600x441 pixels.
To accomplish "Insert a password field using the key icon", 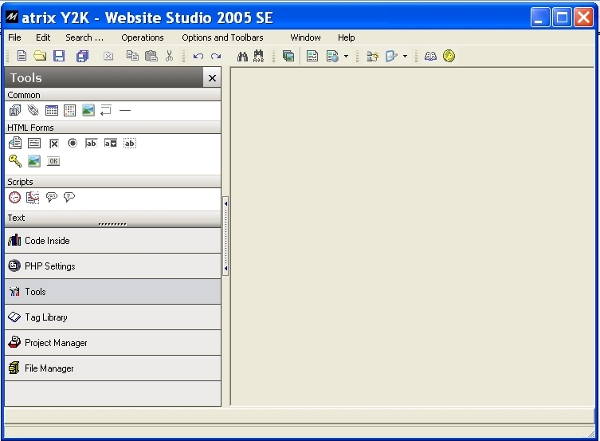I will (x=15, y=161).
